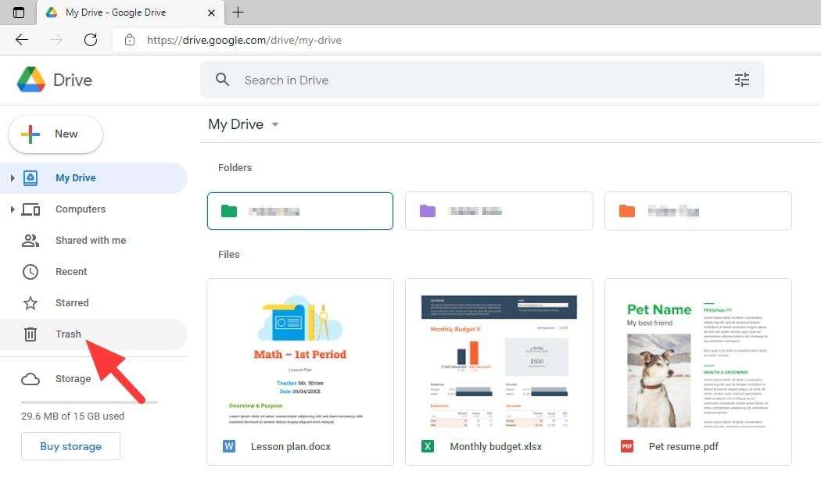The image size is (821, 504).
Task: Click the Starred star icon
Action: pos(30,302)
